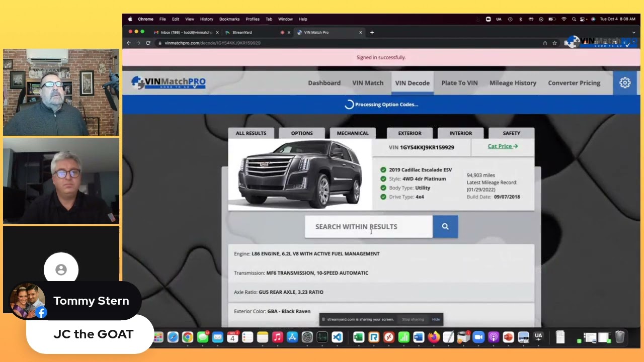Open Mail from the dock
This screenshot has width=644, height=362.
click(217, 337)
